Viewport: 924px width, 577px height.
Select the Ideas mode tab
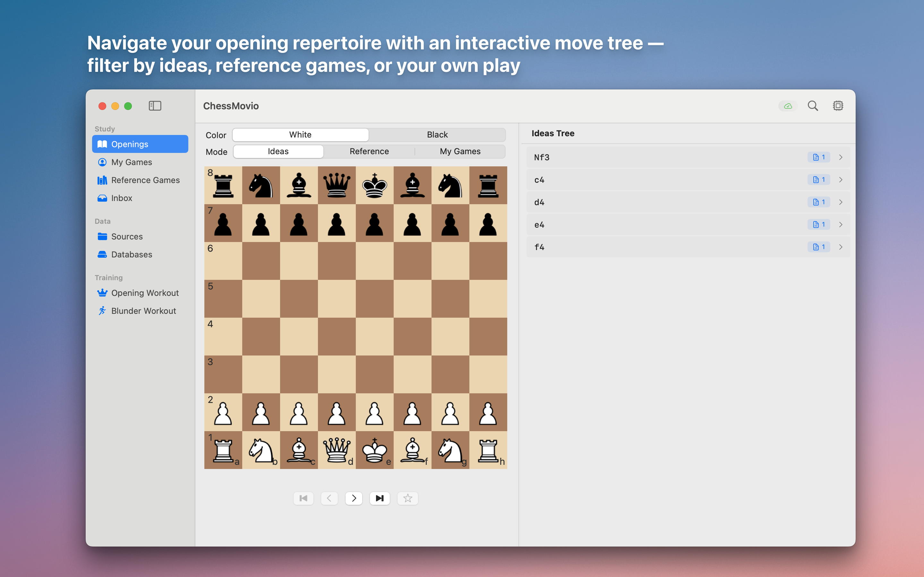point(278,151)
